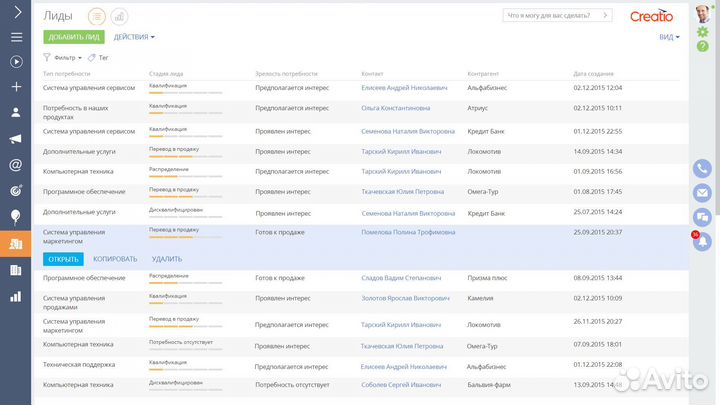The height and width of the screenshot is (405, 720).
Task: Open the megaphone marketing section icon
Action: [16, 139]
